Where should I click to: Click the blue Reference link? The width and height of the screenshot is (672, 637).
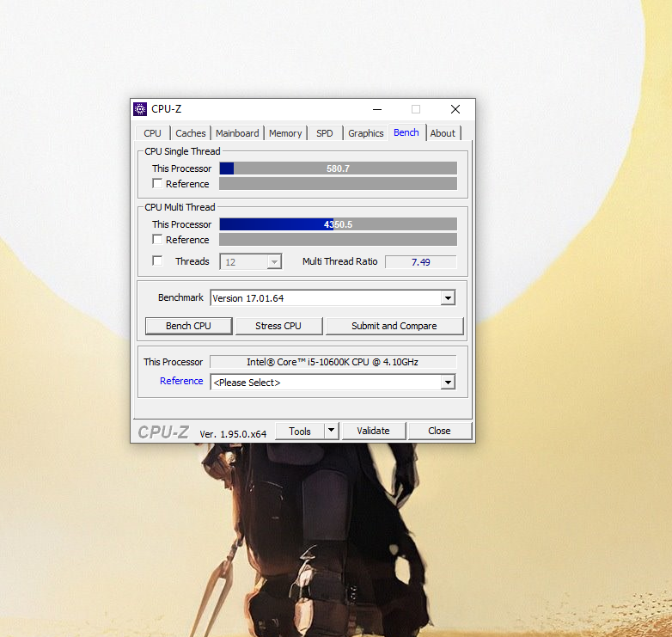[181, 381]
